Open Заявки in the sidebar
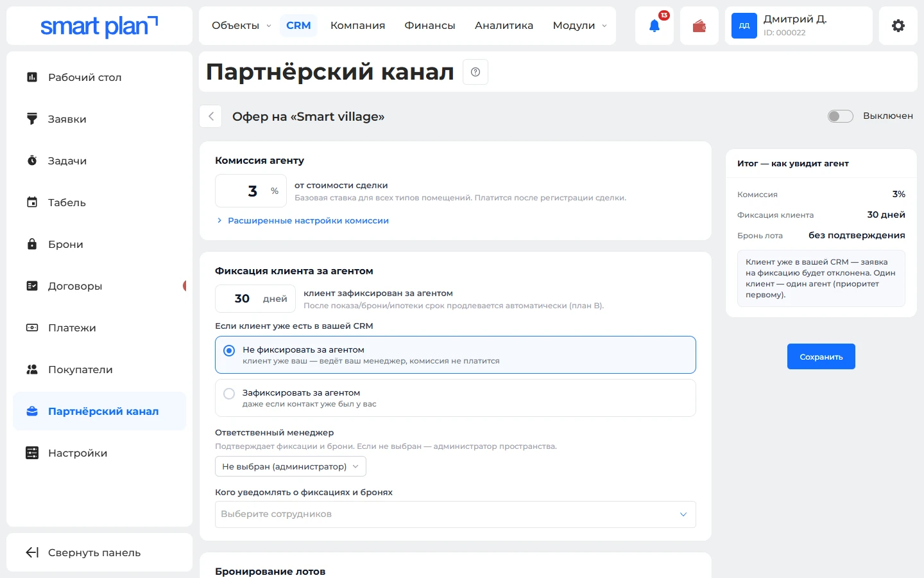 pyautogui.click(x=99, y=119)
